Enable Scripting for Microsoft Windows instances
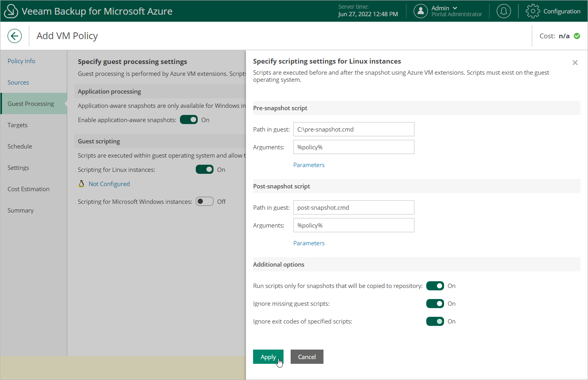This screenshot has height=380, width=588. [204, 201]
